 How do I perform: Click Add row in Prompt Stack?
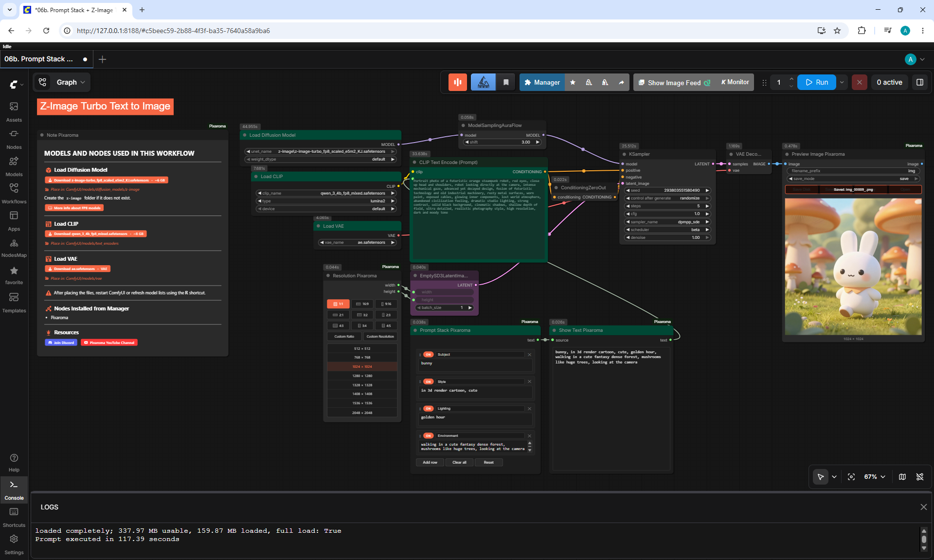[430, 463]
